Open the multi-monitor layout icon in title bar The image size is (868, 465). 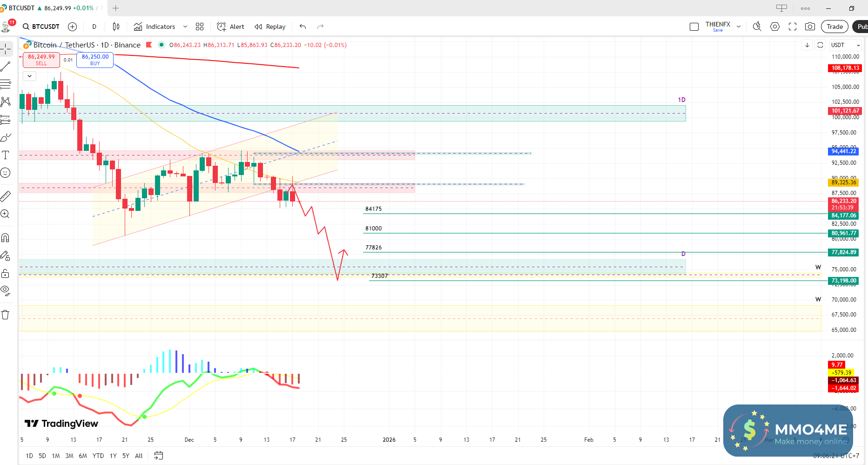click(782, 8)
